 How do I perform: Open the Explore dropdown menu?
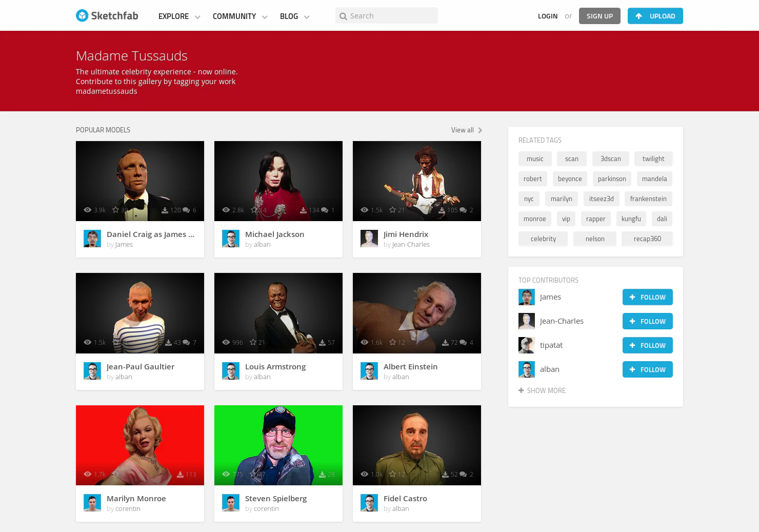pyautogui.click(x=179, y=16)
